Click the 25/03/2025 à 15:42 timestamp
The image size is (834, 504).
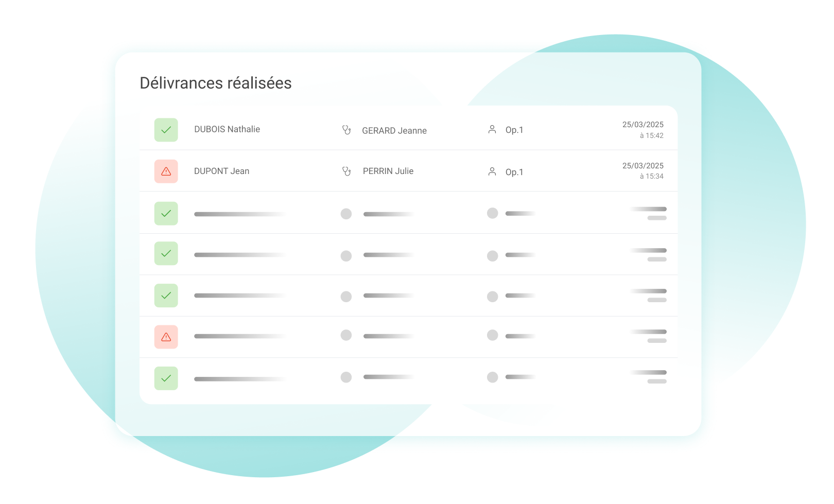point(642,130)
